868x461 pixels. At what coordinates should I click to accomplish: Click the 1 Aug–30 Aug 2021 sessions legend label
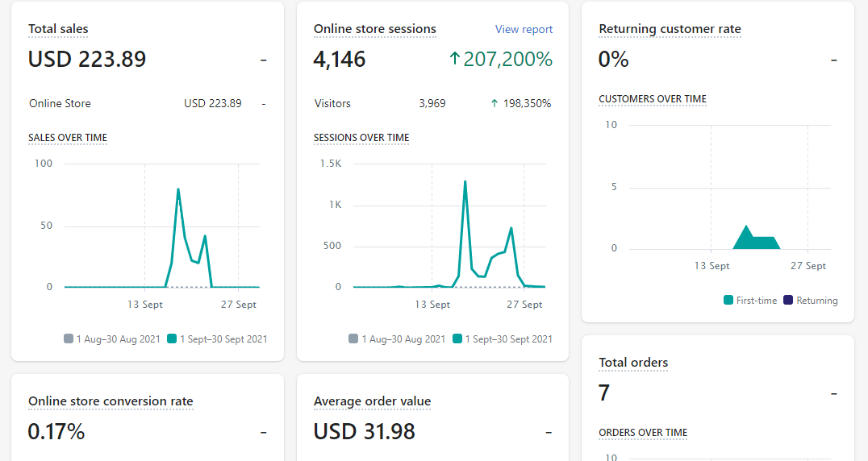click(403, 338)
